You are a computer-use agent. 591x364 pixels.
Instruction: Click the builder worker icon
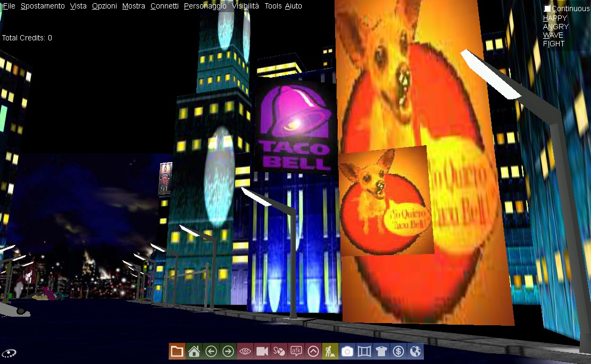point(330,351)
